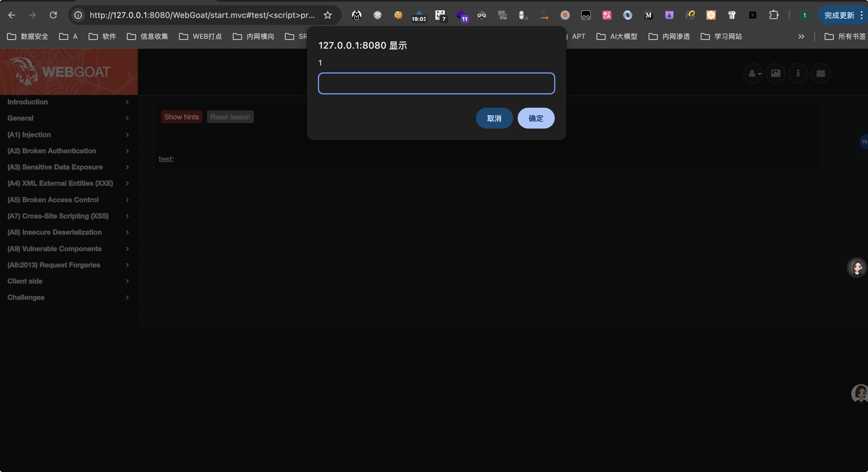
Task: Open (A5) Broken Access Control menu
Action: point(69,200)
